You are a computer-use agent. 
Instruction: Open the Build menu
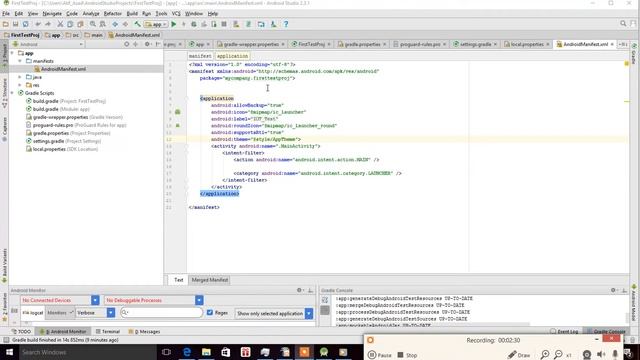(132, 13)
